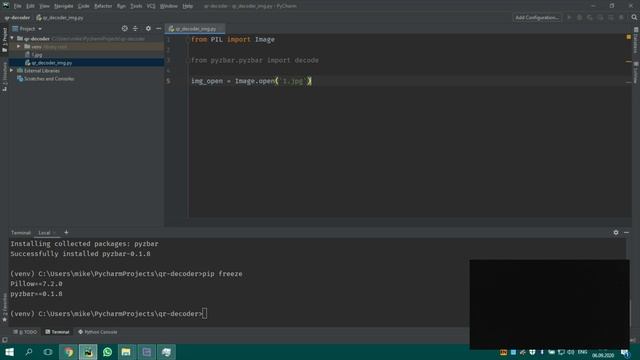Screen dimensions: 640x360
Task: Toggle the SciView tool window stripe button
Action: click(636, 72)
